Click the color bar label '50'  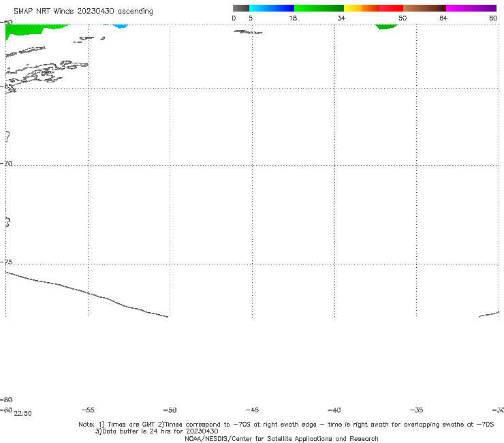point(403,18)
